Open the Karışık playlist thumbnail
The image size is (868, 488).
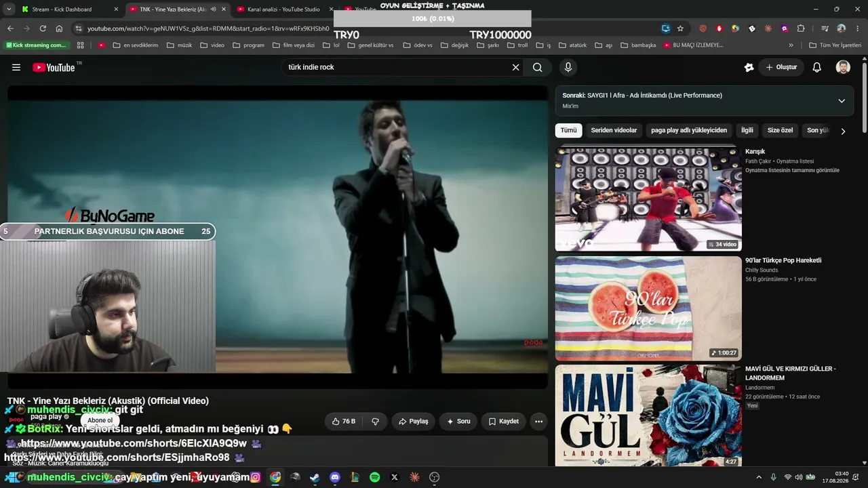(x=648, y=199)
